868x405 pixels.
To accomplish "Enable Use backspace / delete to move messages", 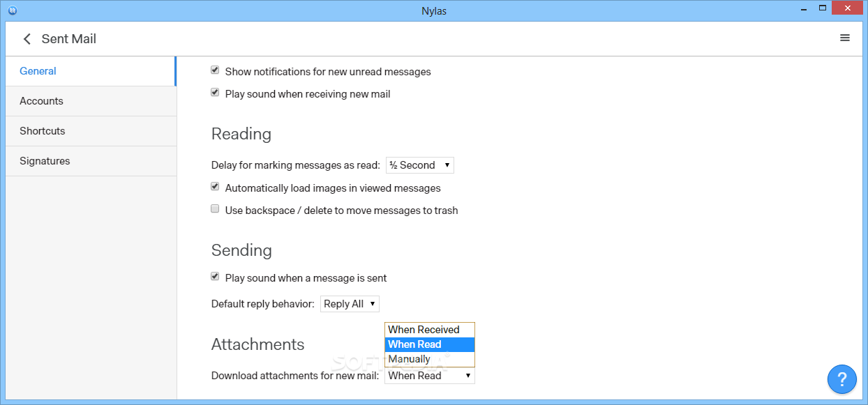I will click(x=215, y=209).
